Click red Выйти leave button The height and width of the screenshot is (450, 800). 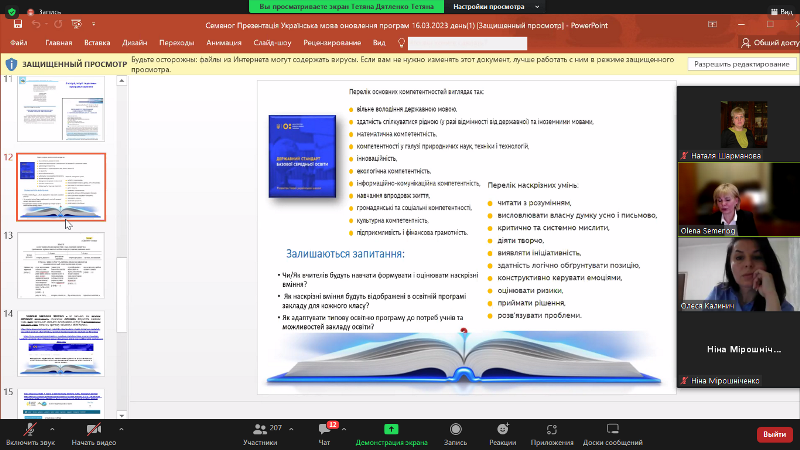point(773,433)
